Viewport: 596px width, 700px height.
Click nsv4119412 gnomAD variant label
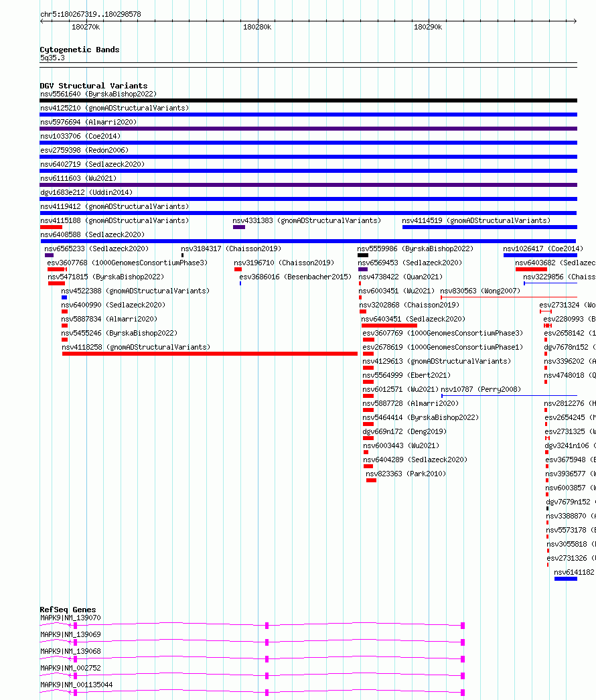[115, 207]
